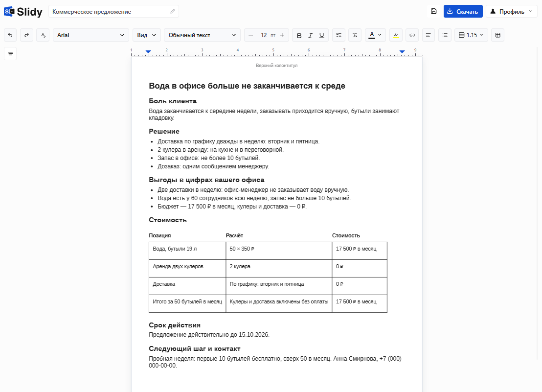The width and height of the screenshot is (542, 392).
Task: Toggle bold formatting
Action: (299, 35)
